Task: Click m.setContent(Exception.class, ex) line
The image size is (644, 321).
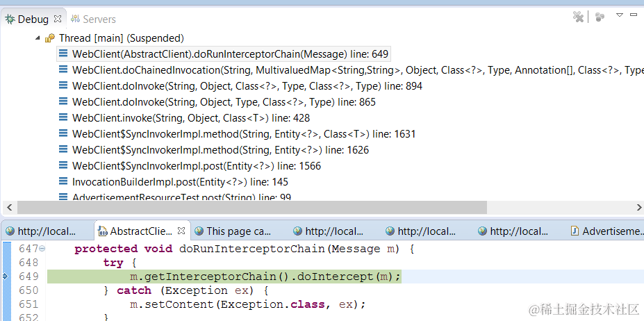Action: pyautogui.click(x=247, y=304)
